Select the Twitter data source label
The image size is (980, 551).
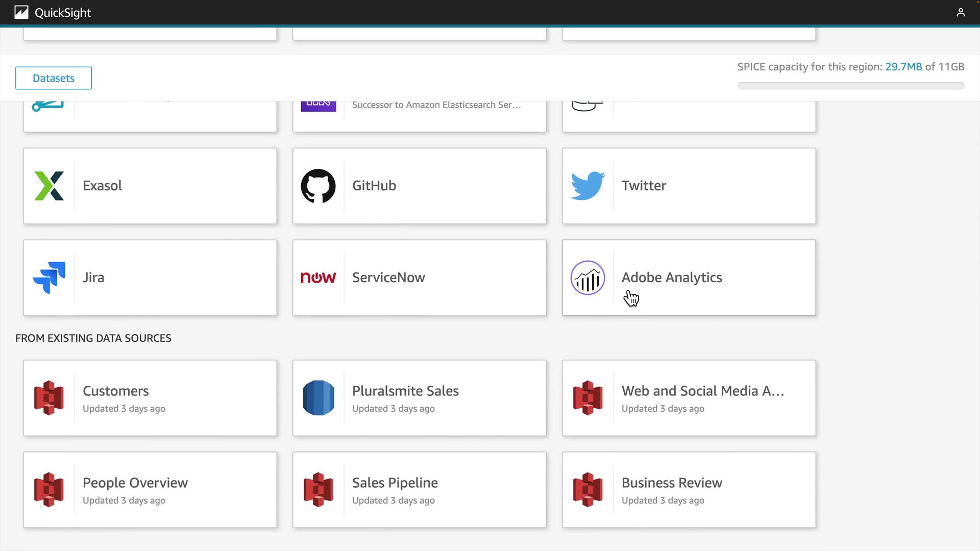(644, 186)
